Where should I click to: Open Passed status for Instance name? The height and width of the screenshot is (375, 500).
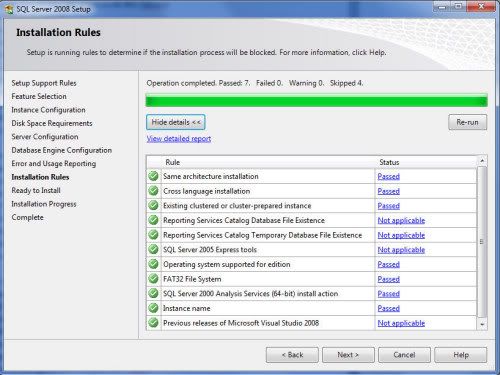click(388, 308)
